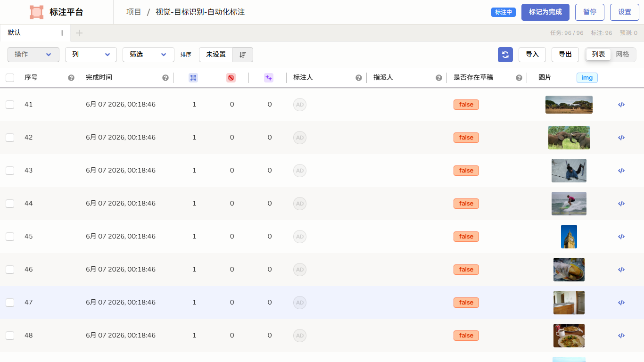
Task: Open tab options menu for 默认
Action: 62,33
